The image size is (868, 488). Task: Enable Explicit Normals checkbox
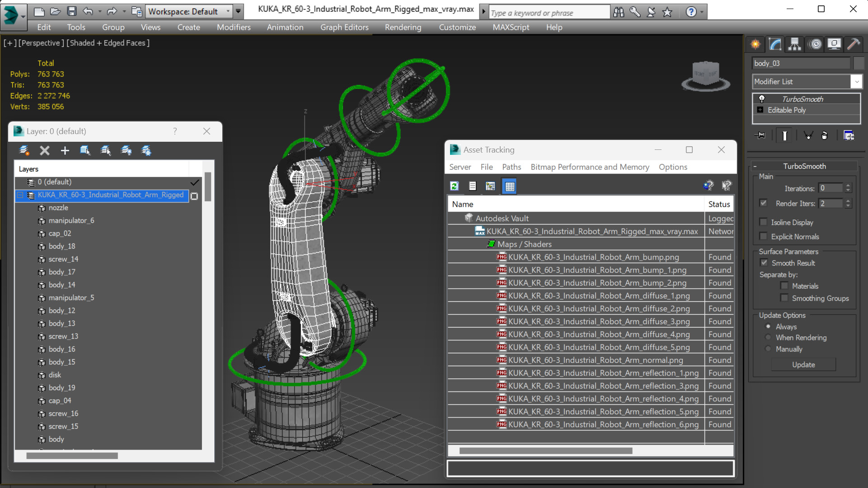click(764, 236)
